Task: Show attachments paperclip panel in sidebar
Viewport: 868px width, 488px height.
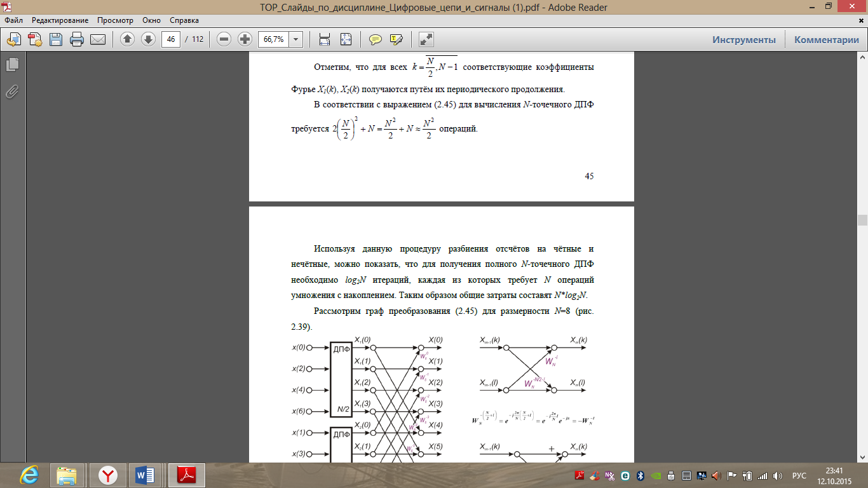Action: tap(12, 91)
